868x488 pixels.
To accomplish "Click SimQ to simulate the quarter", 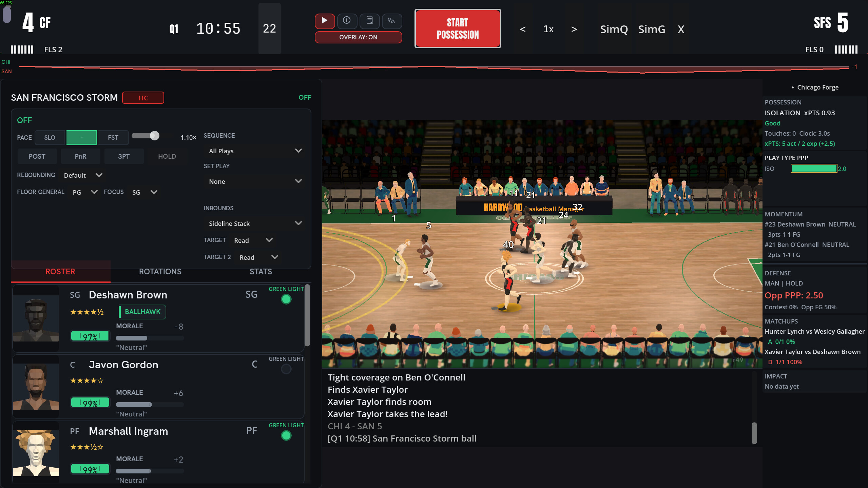I will [x=614, y=29].
